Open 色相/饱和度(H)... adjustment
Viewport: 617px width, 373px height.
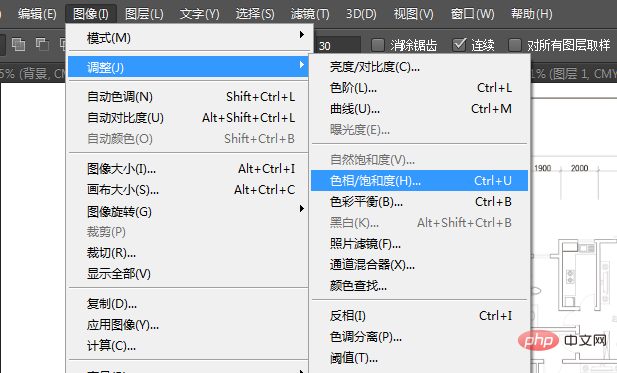point(419,181)
